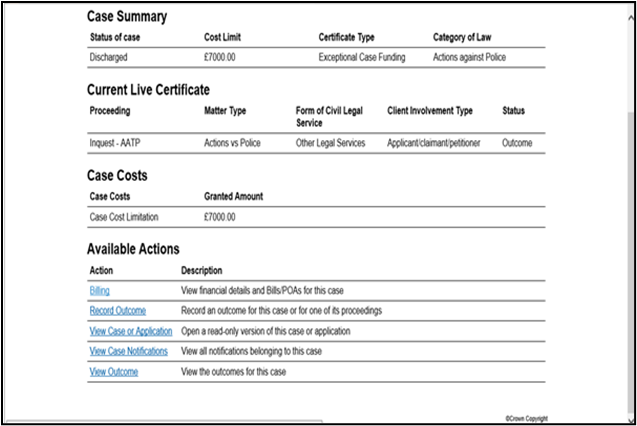Click the Case Cost Limitation row
The height and width of the screenshot is (426, 637).
pos(124,217)
